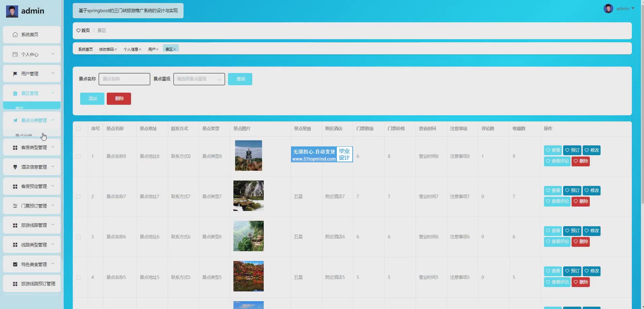Click the 个人中心 sidebar icon
The image size is (644, 309).
tap(15, 54)
